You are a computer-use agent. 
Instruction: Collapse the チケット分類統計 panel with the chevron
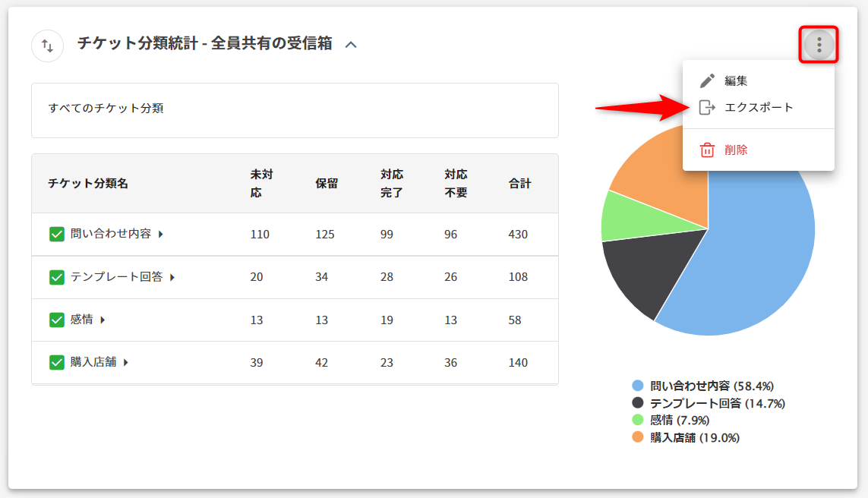point(351,46)
